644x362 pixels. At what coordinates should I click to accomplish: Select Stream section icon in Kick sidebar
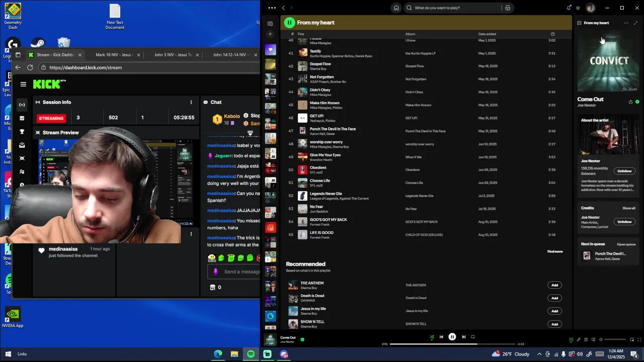pyautogui.click(x=22, y=105)
